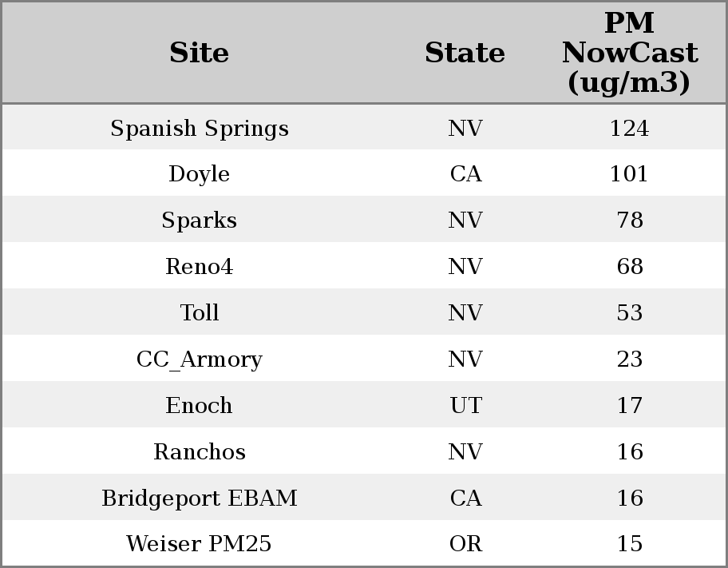Viewport: 728px width, 568px height.
Task: Select the OR state cell
Action: [465, 544]
